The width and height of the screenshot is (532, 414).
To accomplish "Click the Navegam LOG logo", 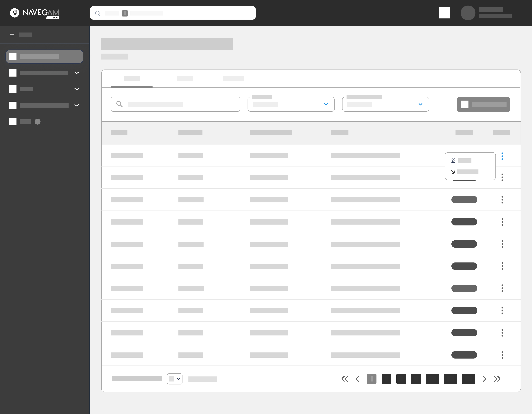I will (x=34, y=13).
